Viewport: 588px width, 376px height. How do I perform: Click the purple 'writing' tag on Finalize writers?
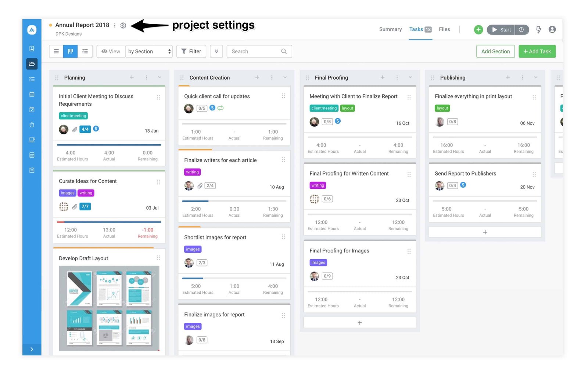pos(192,172)
